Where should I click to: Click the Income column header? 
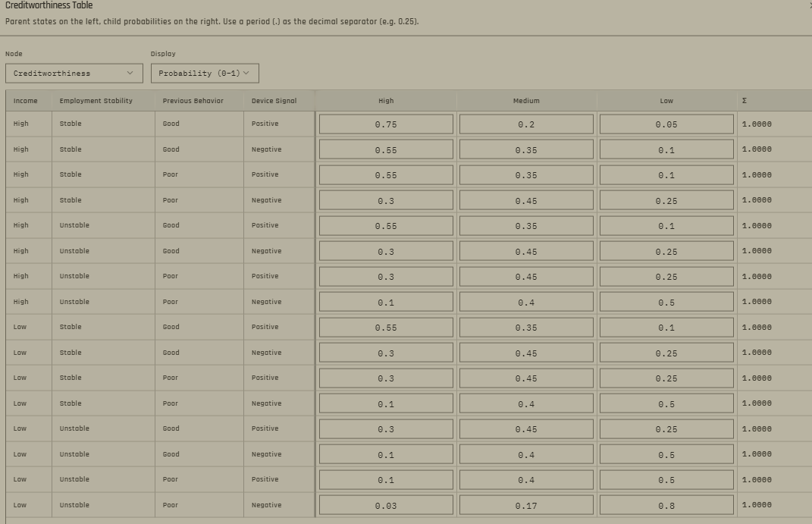point(25,101)
